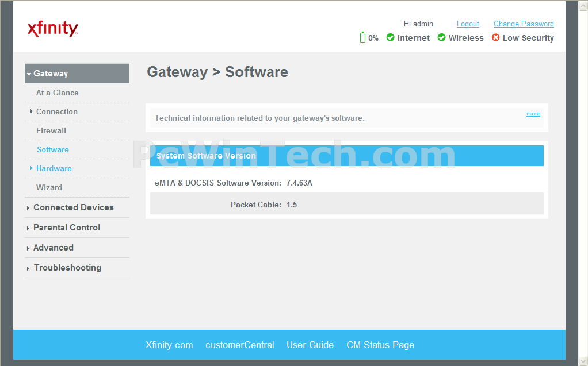Click the Xfinity logo
This screenshot has height=366, width=588.
[53, 29]
